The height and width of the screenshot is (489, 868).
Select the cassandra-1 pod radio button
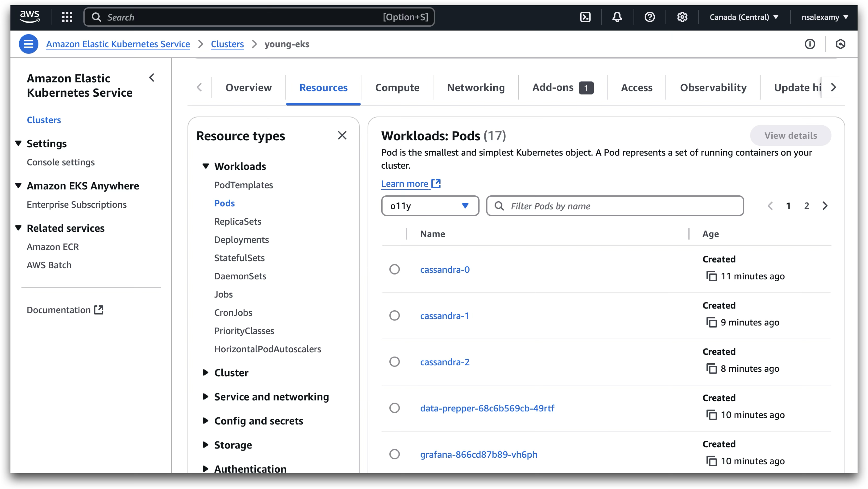coord(395,316)
